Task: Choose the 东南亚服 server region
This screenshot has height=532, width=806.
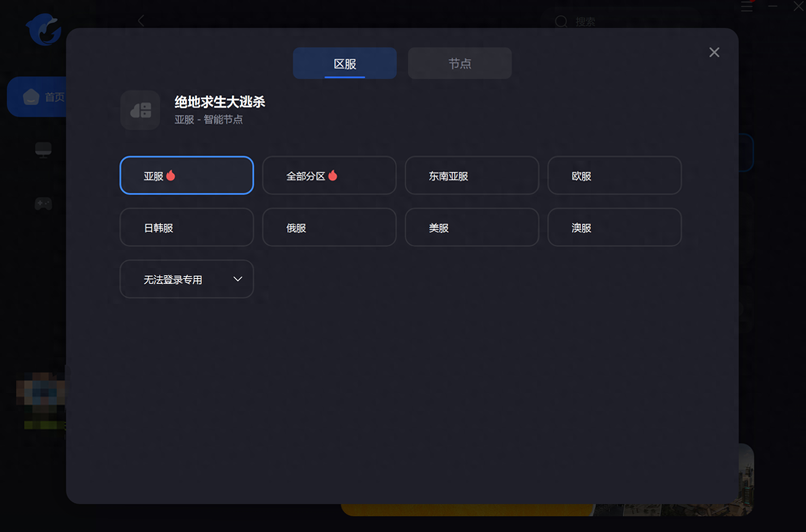Action: tap(472, 175)
